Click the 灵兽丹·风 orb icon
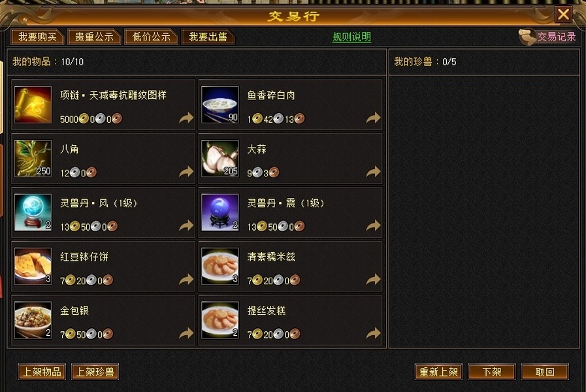This screenshot has width=586, height=392. (x=33, y=212)
